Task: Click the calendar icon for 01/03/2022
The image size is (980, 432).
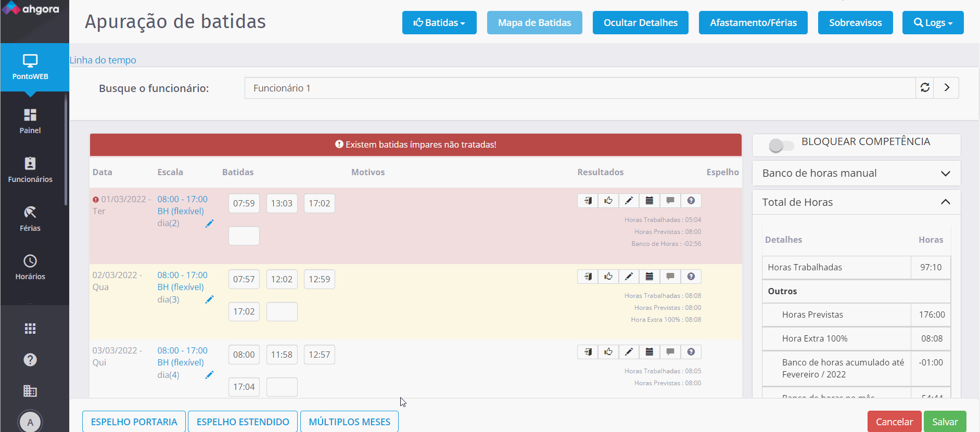Action: (x=650, y=201)
